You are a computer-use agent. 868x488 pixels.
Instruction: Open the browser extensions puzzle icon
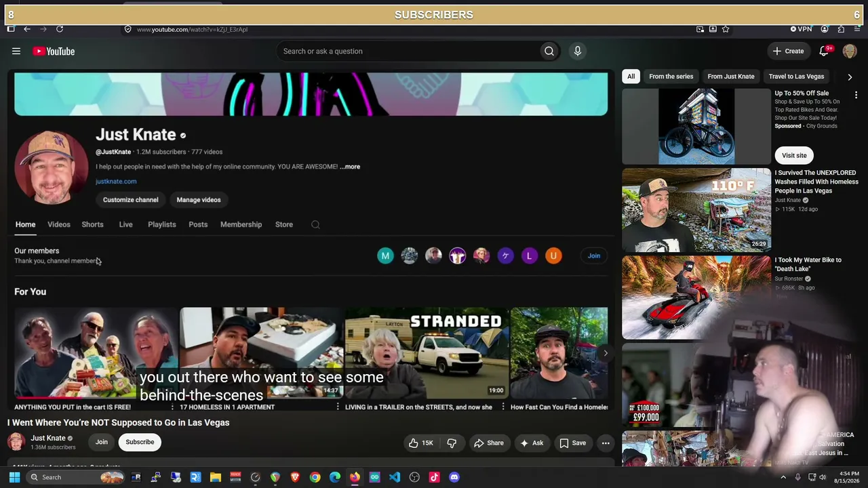(x=841, y=29)
